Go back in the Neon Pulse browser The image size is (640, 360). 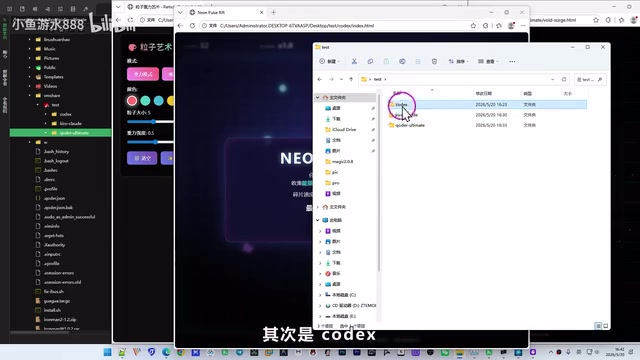180,26
